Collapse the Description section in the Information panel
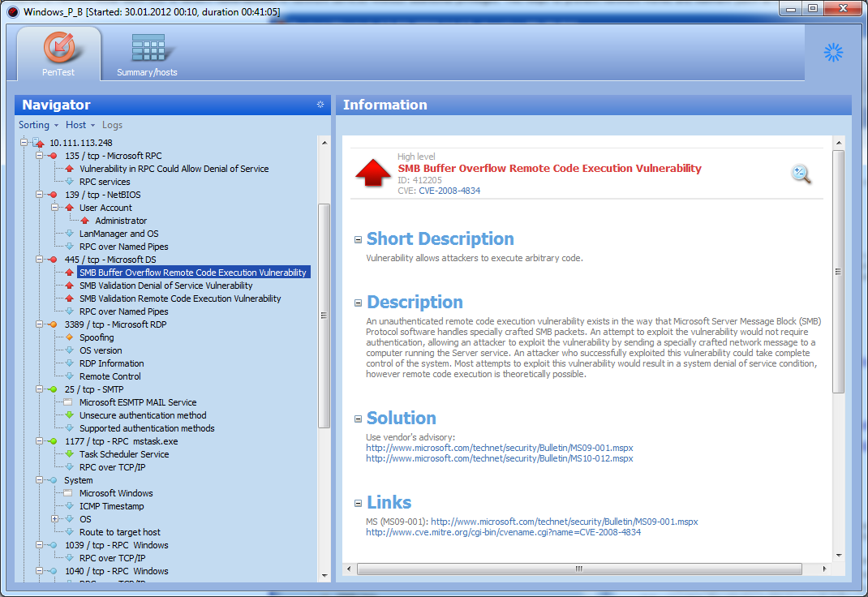 coord(358,303)
